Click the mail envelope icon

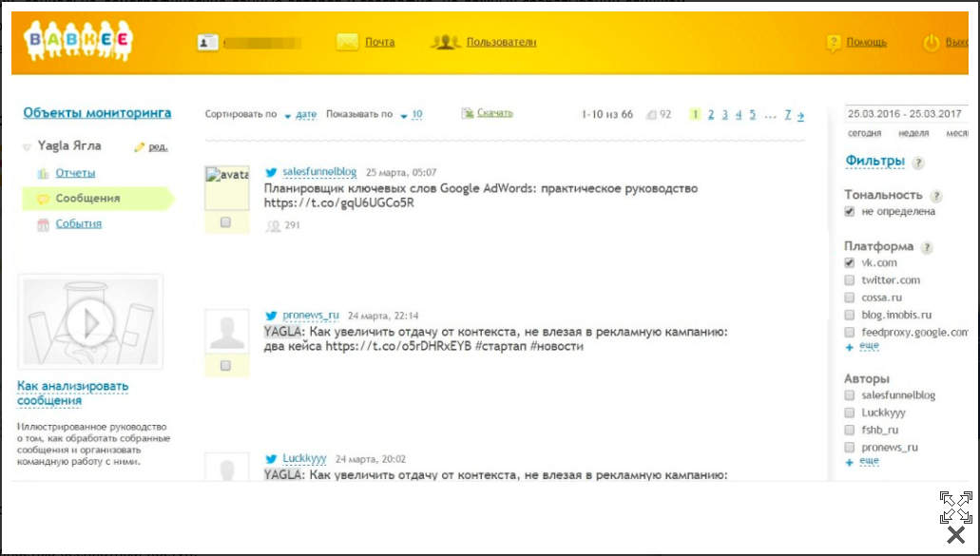coord(347,42)
